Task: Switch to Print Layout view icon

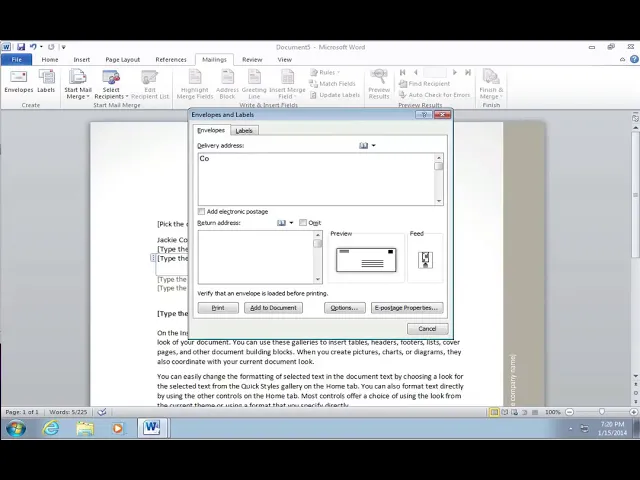Action: 494,412
